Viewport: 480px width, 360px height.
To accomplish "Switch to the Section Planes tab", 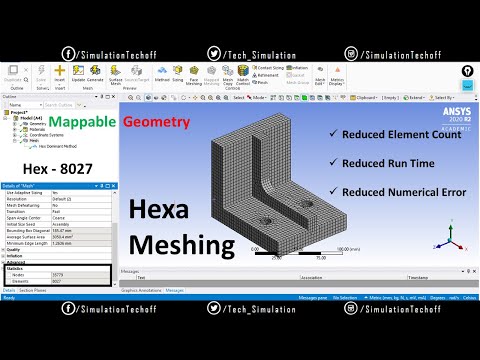I will (33, 291).
